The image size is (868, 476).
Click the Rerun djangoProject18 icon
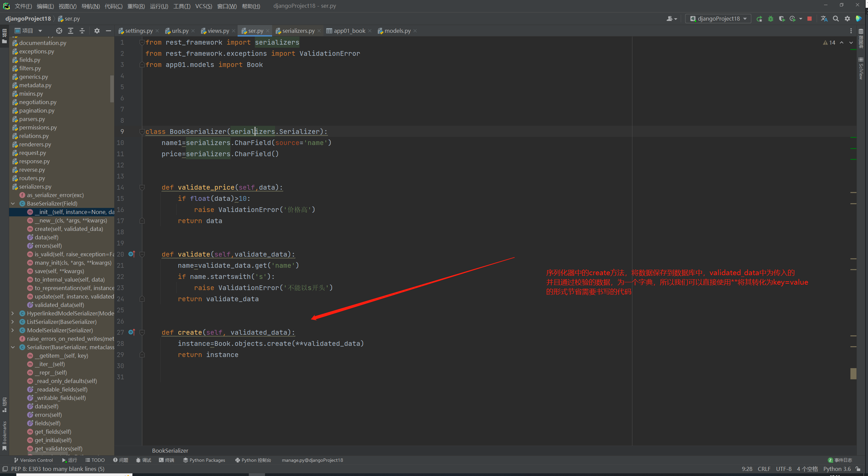759,19
